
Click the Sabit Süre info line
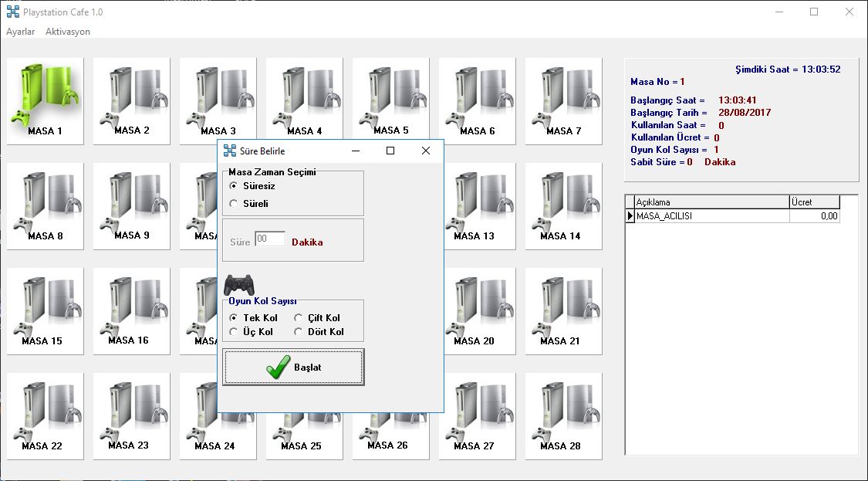coord(683,162)
